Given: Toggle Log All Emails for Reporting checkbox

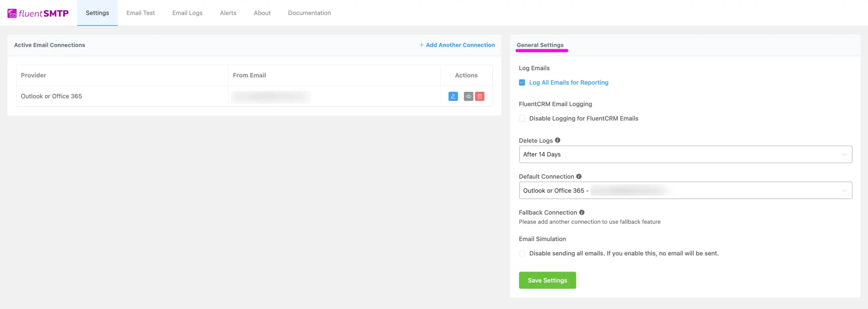Looking at the screenshot, I should pyautogui.click(x=522, y=82).
